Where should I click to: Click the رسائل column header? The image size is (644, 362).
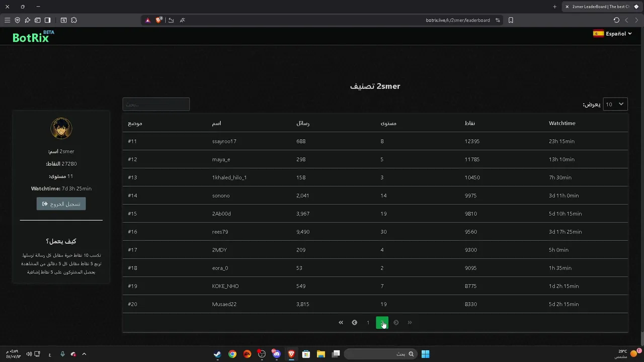[x=303, y=123]
